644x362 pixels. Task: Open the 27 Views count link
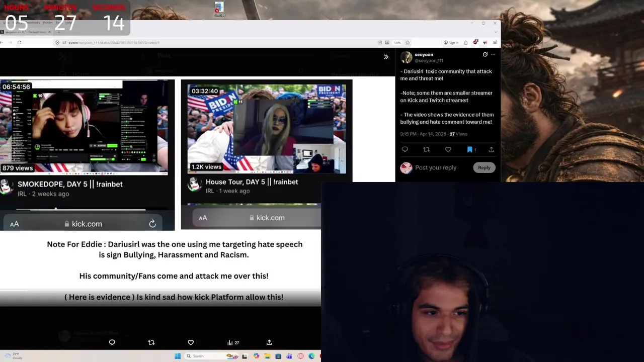tap(458, 134)
